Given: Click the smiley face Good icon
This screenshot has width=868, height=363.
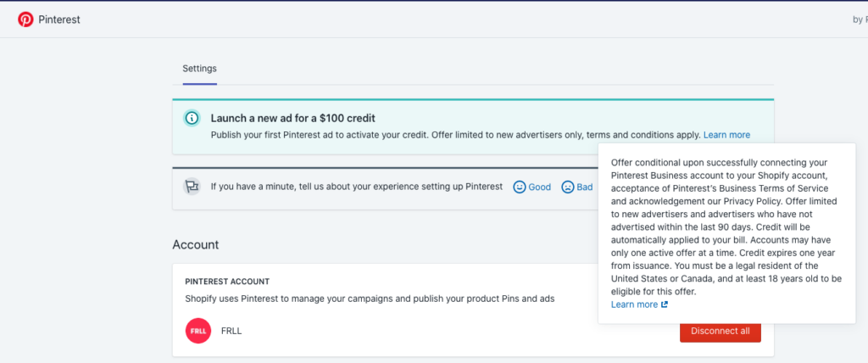Looking at the screenshot, I should (x=520, y=187).
